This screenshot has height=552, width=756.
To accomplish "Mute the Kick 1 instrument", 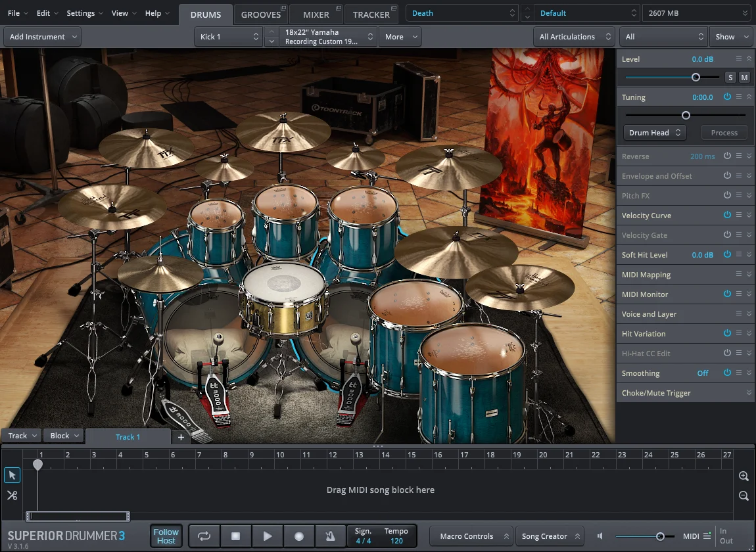I will pyautogui.click(x=744, y=77).
